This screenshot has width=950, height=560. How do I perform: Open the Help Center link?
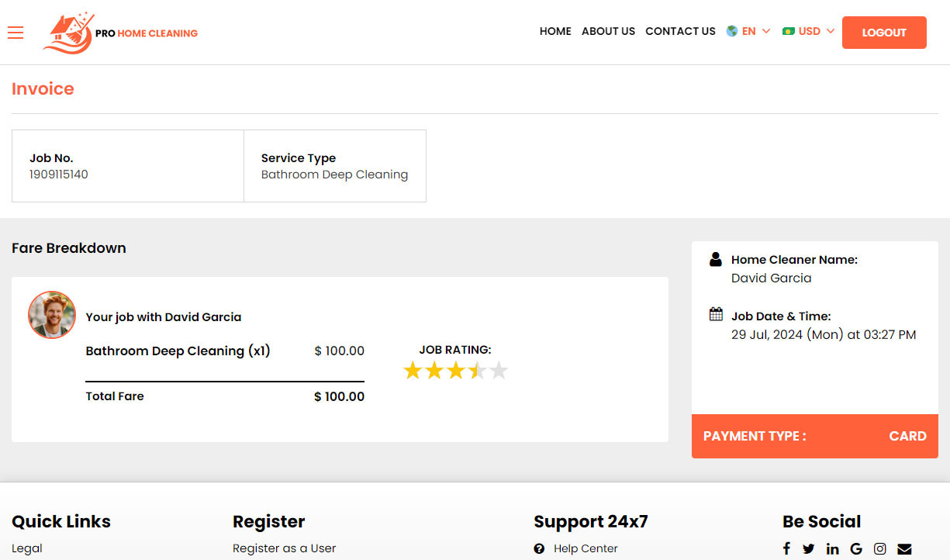tap(586, 548)
